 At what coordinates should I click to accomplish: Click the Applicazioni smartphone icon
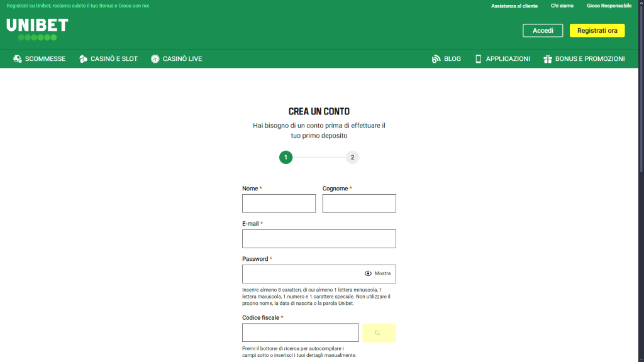pos(479,58)
